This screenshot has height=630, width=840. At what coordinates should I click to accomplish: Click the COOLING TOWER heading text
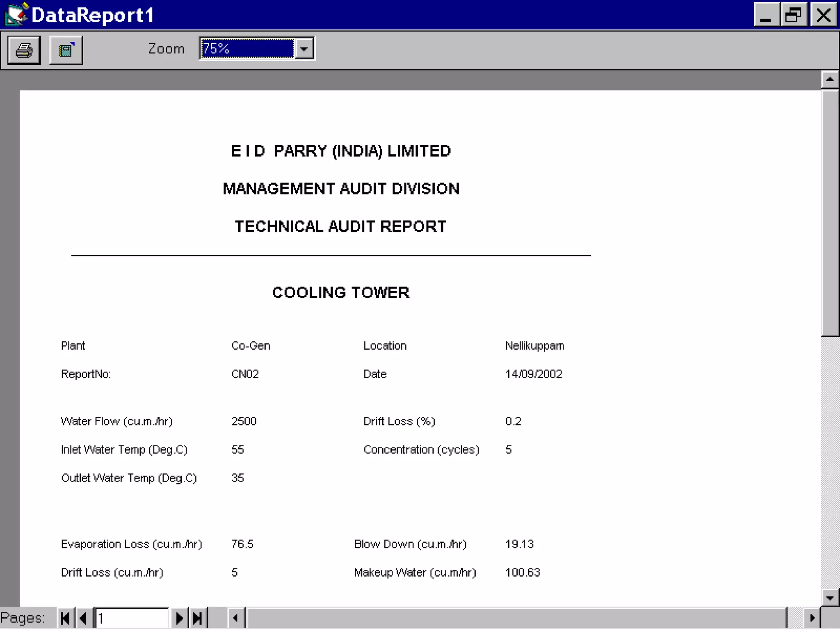pos(340,293)
